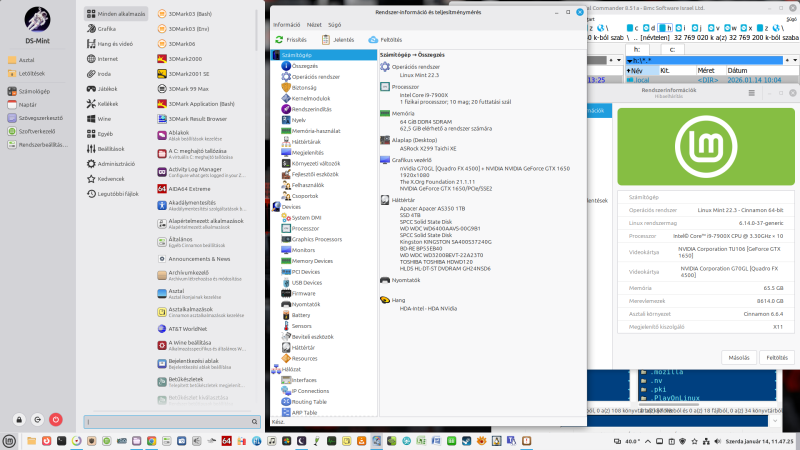
Task: Open Announcements & News entry
Action: point(194,259)
